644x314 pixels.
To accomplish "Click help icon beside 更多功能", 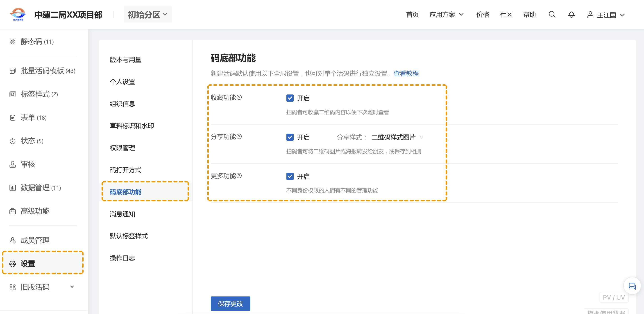I will point(239,176).
